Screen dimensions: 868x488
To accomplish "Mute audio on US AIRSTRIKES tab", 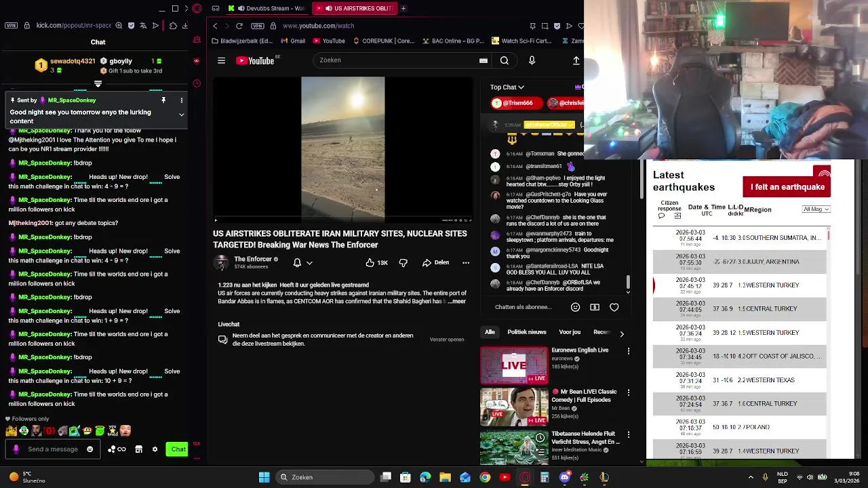I will [x=328, y=9].
